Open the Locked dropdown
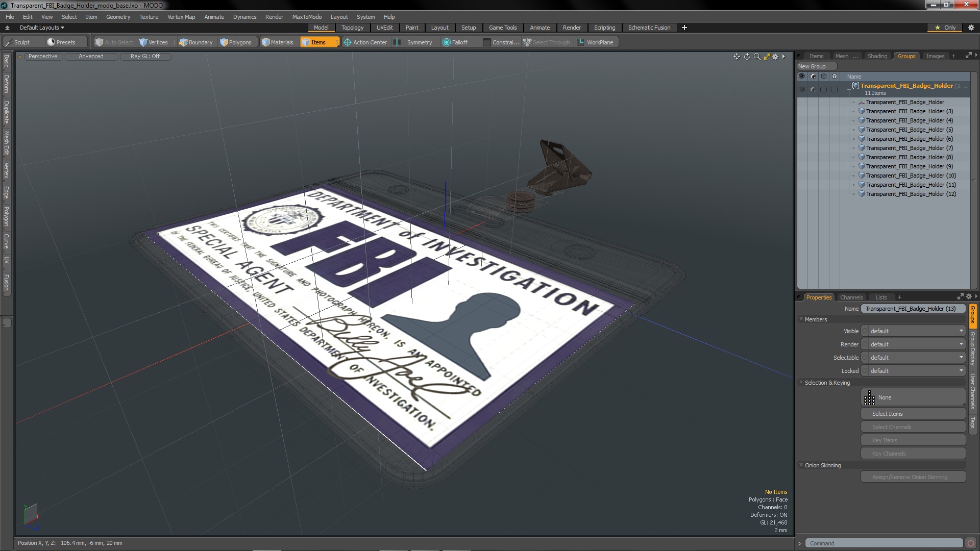The image size is (980, 551). [913, 371]
